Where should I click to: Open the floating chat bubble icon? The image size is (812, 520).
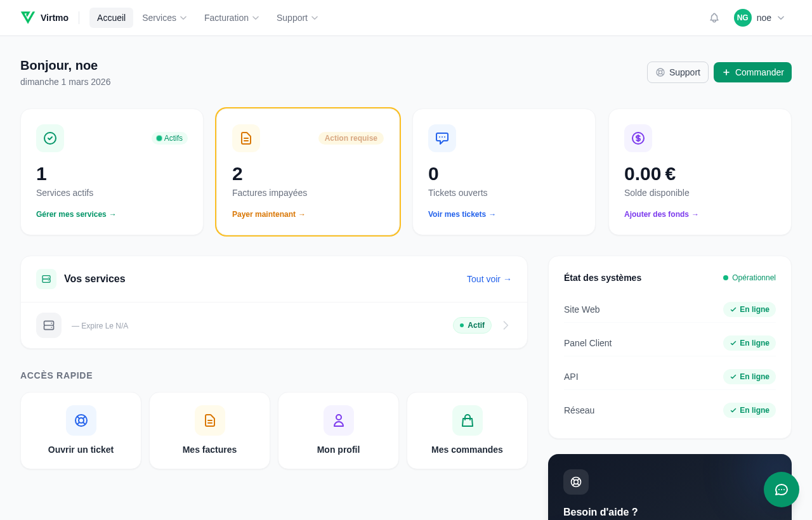tap(781, 490)
